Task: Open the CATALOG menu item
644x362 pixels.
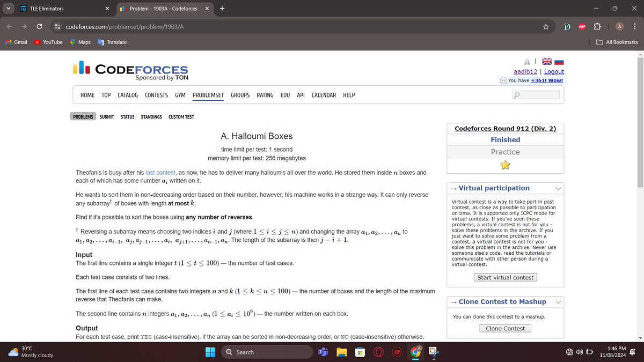Action: point(128,95)
